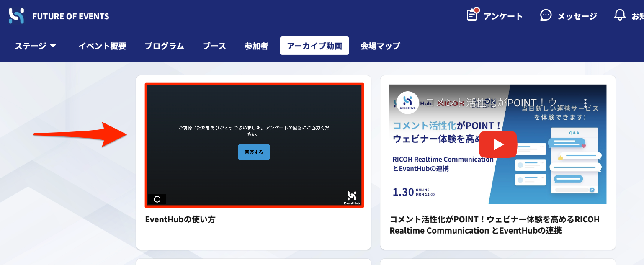
Task: Select the アーカイブ動画 tab
Action: [x=314, y=46]
